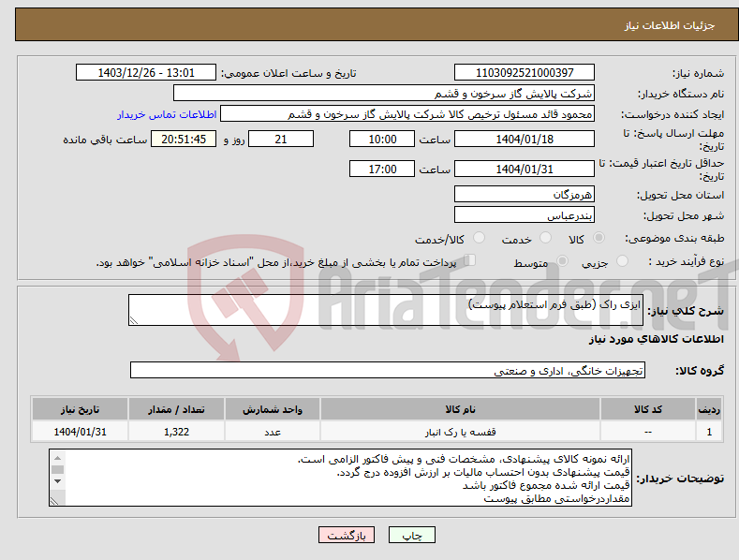The image size is (739, 560).
Task: Click the resize handle of شرح کلی نیاز box
Action: coord(134,320)
